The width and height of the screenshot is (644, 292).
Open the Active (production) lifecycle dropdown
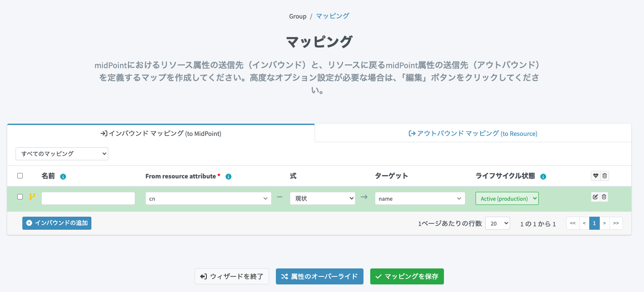click(x=507, y=199)
